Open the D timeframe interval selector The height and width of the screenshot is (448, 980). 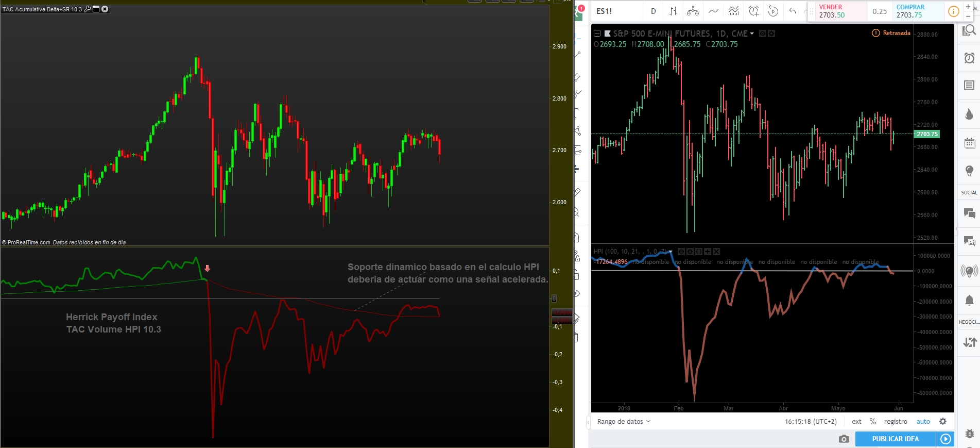(x=654, y=11)
